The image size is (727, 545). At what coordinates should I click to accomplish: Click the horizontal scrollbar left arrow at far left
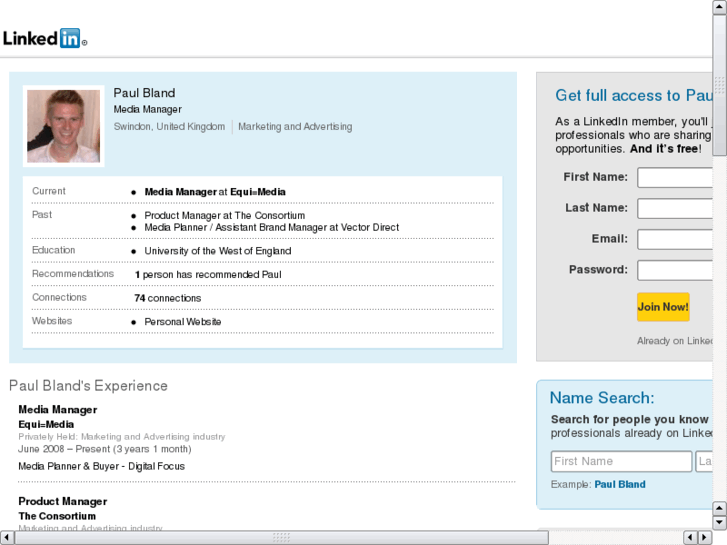(6, 538)
